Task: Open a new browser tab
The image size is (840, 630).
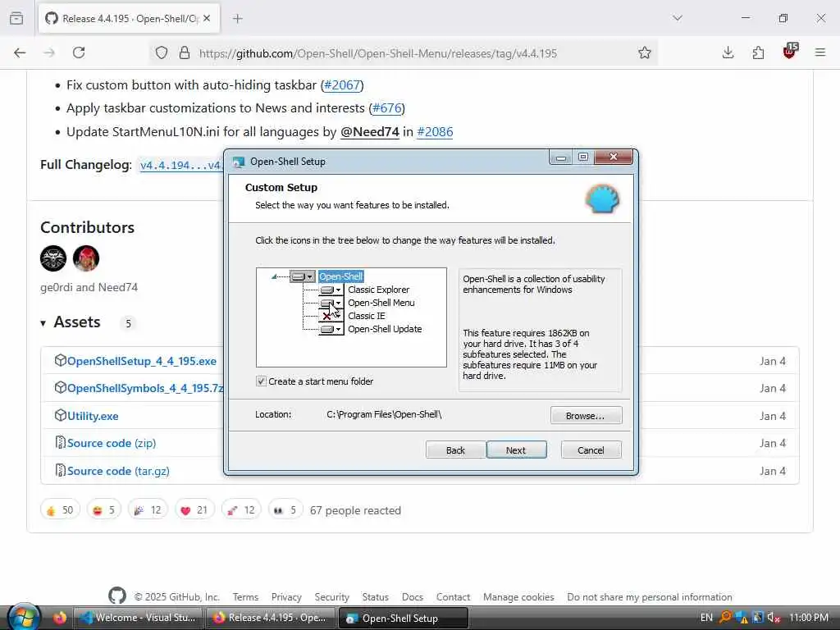Action: (x=238, y=18)
